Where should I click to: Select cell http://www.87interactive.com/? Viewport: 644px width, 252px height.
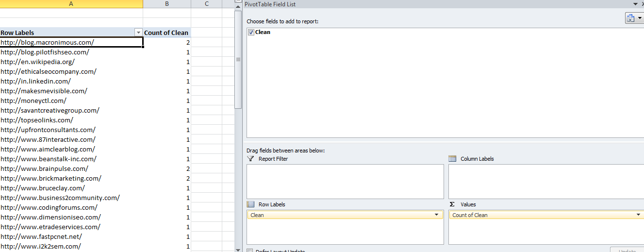tap(71, 139)
